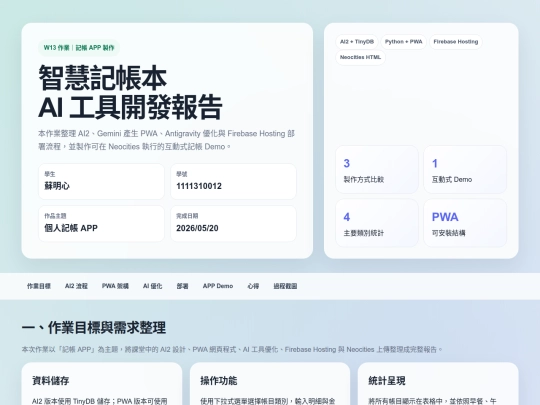Image resolution: width=540 pixels, height=405 pixels.
Task: Select the Firebase Hosting tag
Action: (x=456, y=42)
